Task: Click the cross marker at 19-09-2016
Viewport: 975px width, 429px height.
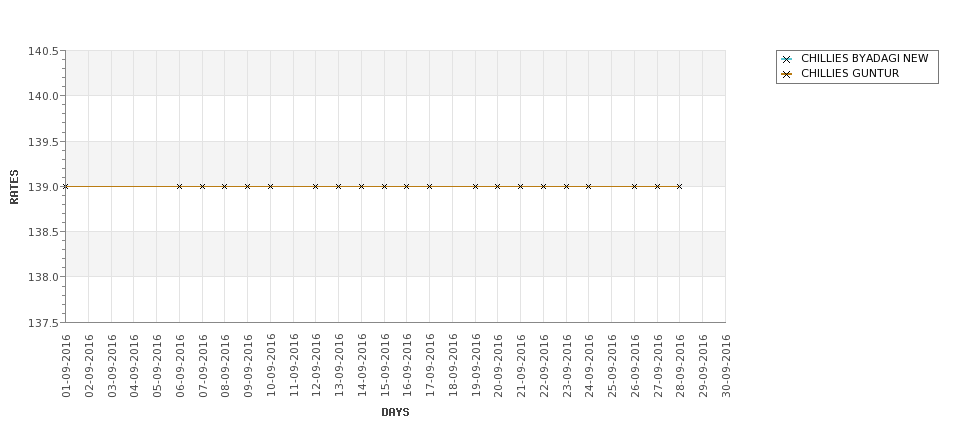Action: (476, 187)
